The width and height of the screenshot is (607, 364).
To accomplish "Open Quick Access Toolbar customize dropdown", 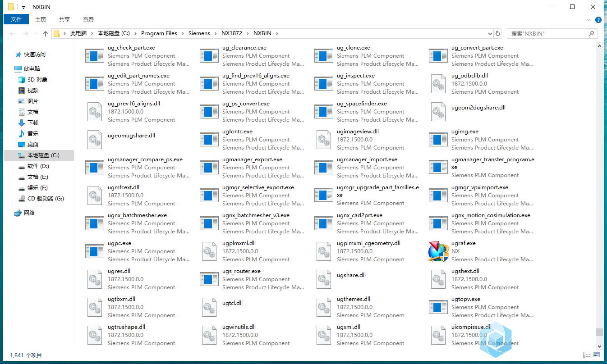I will tap(23, 7).
